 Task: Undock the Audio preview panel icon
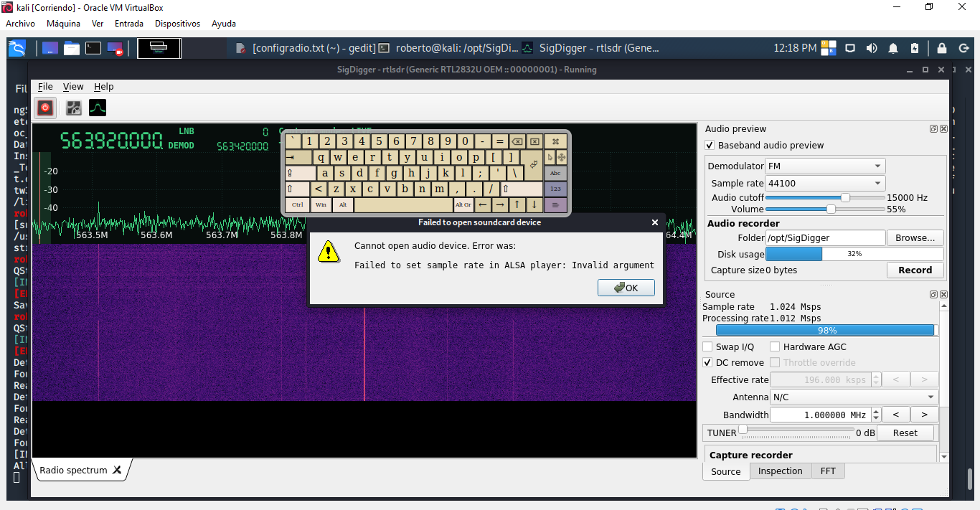coord(933,128)
